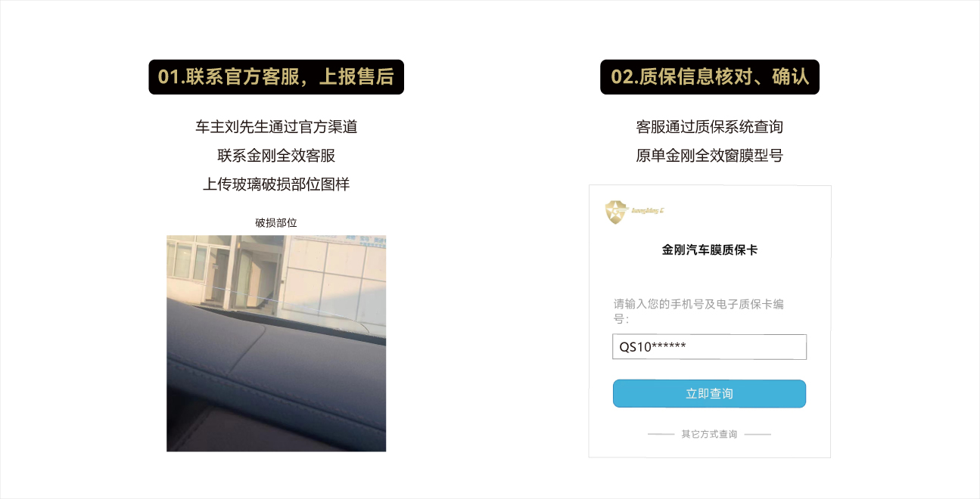Image resolution: width=980 pixels, height=499 pixels.
Task: Click the text line 联系金刚全效客服
Action: 276,156
